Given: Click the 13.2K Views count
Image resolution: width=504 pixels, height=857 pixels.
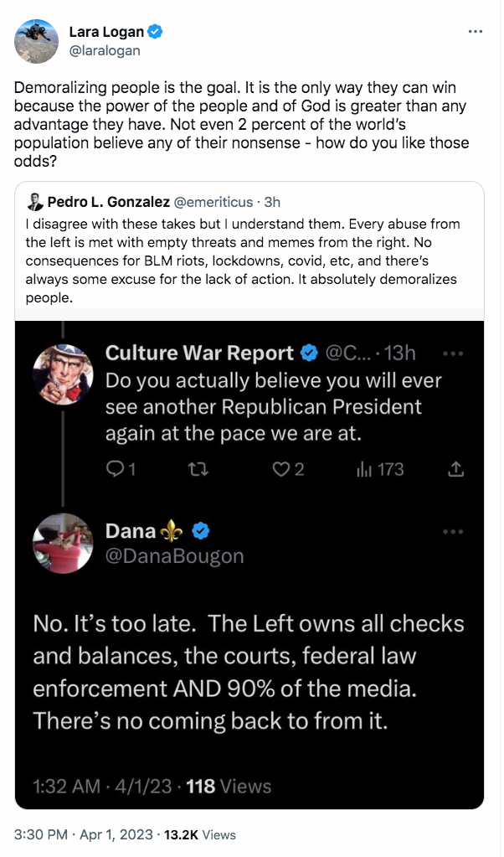Looking at the screenshot, I should [x=200, y=834].
